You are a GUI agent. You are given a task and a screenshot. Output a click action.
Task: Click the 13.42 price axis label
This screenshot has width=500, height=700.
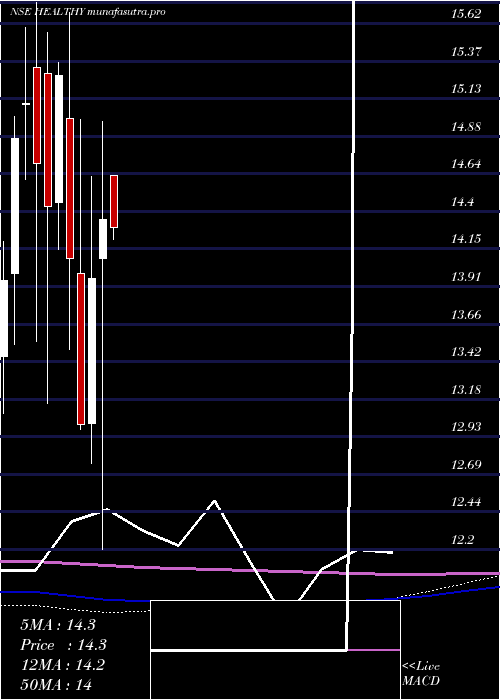(466, 352)
